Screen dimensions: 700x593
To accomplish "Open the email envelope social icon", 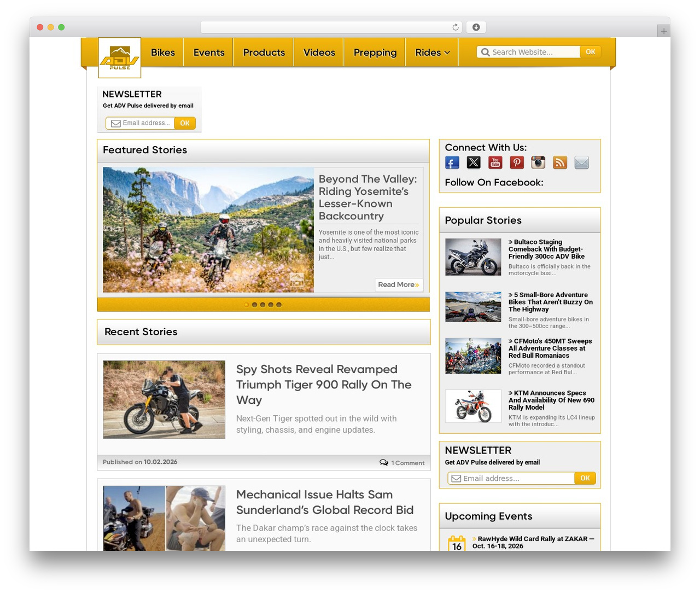I will click(582, 163).
